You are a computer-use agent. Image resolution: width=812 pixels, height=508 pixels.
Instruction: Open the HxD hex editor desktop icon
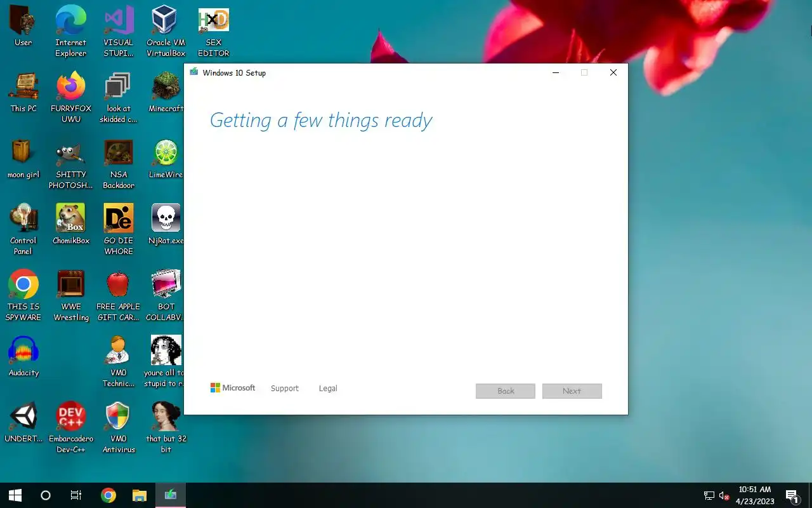pyautogui.click(x=213, y=31)
